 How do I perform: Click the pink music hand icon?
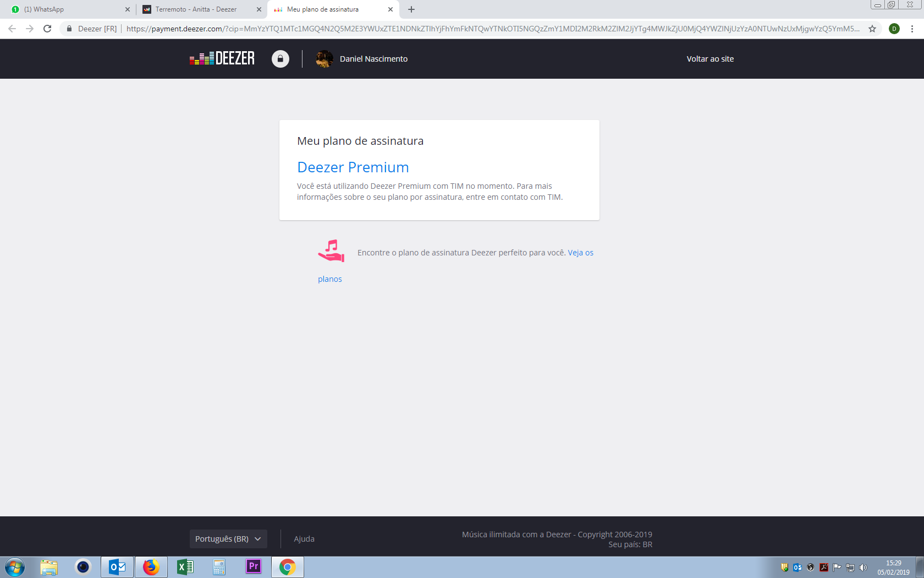coord(331,250)
